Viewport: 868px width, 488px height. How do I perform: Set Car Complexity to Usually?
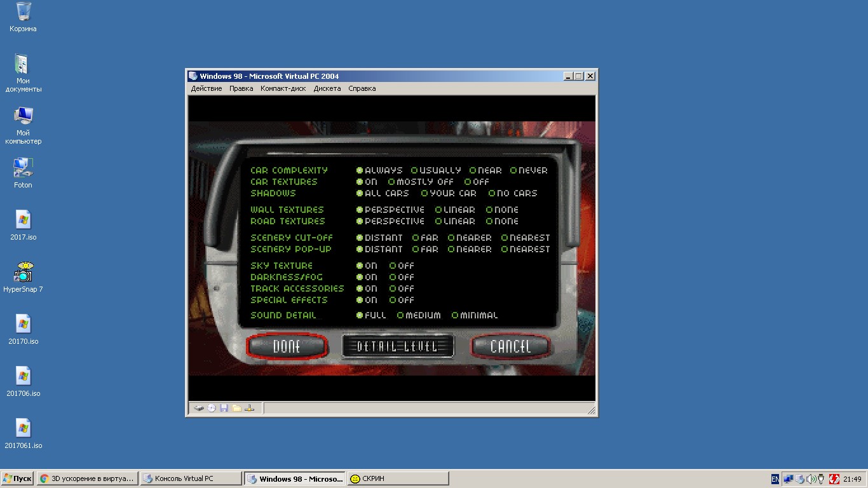[x=436, y=170]
